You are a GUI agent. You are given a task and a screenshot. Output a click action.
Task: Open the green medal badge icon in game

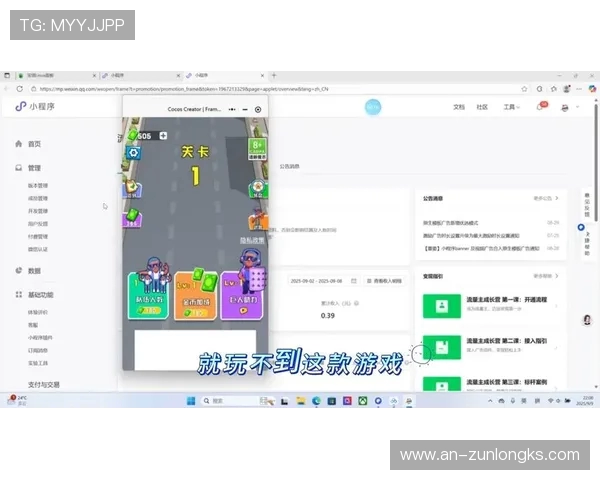(258, 189)
